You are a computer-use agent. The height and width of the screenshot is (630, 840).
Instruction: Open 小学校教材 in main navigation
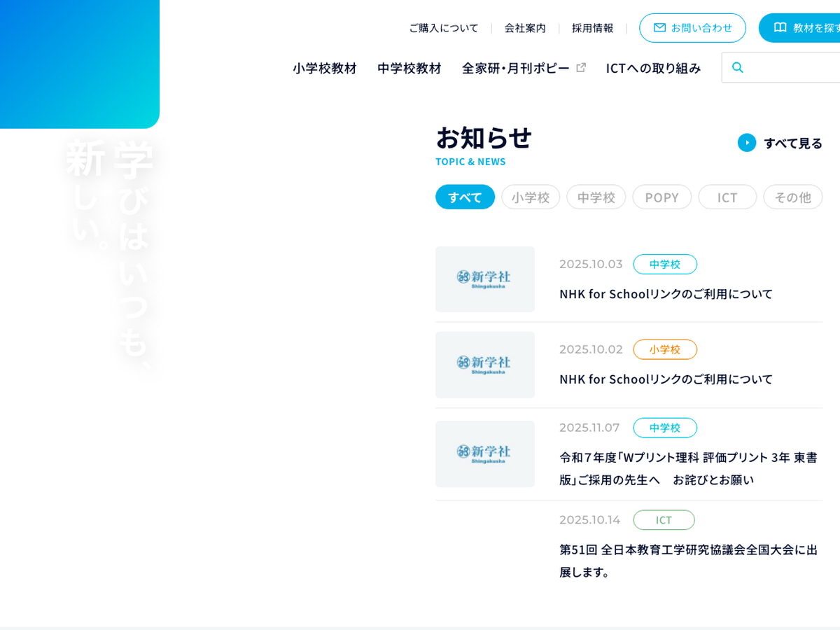325,68
